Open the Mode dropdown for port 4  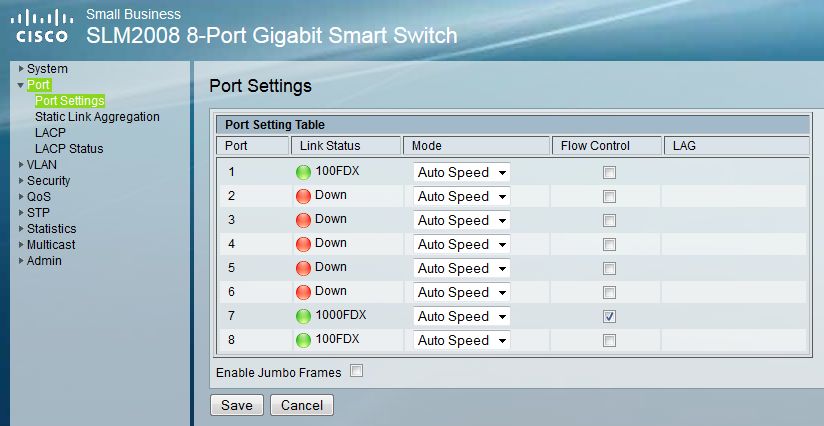point(461,244)
